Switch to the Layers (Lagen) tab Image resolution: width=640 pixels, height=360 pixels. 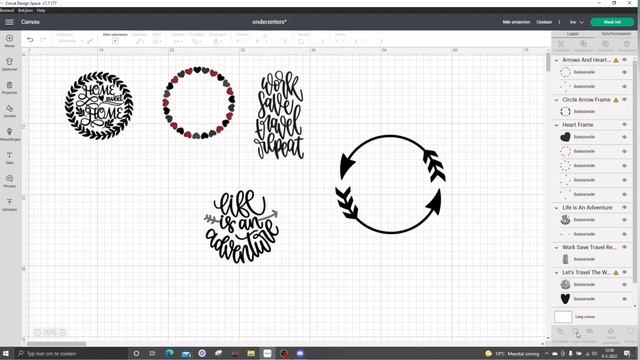coord(573,34)
